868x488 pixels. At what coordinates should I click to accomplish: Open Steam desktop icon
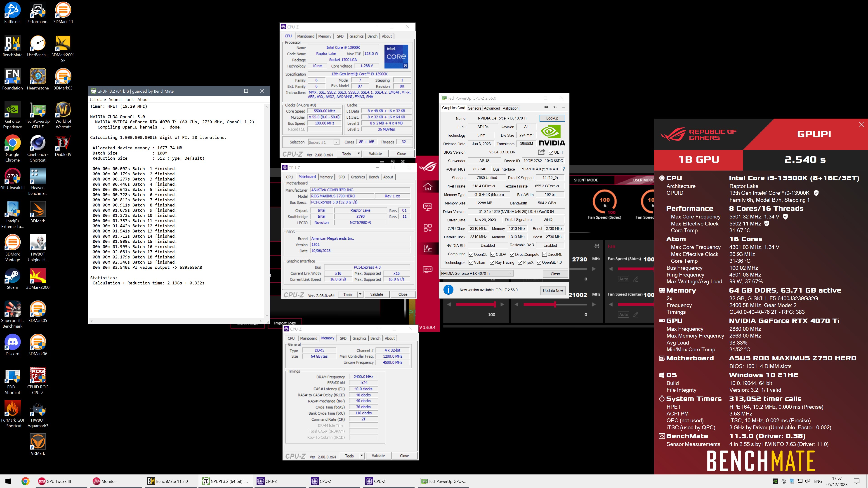click(x=12, y=279)
